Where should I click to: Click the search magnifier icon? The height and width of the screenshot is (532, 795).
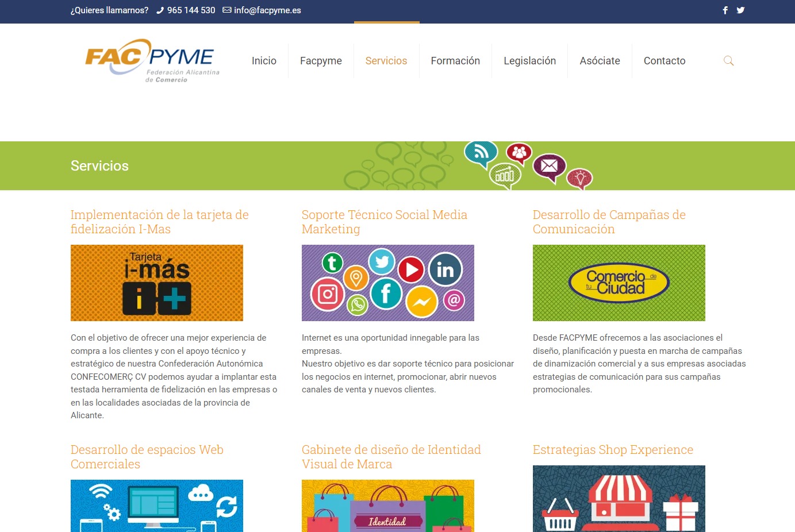(728, 60)
